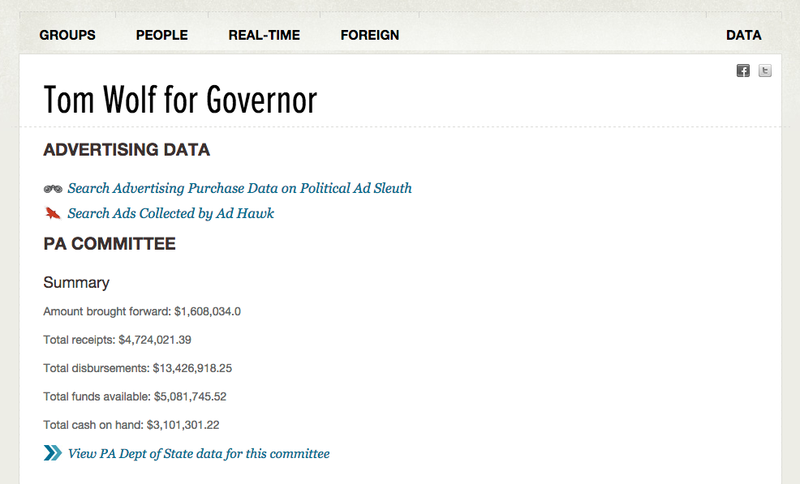
Task: Click the Total receipts amount line
Action: (117, 340)
